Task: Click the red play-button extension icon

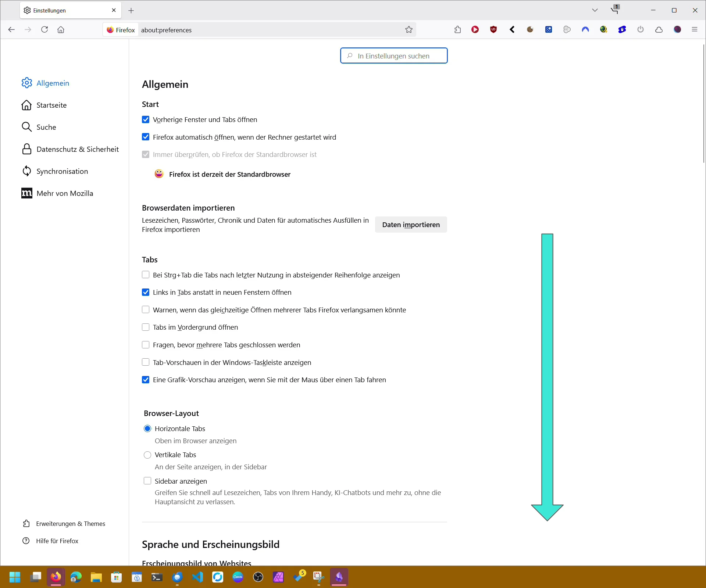Action: tap(475, 30)
